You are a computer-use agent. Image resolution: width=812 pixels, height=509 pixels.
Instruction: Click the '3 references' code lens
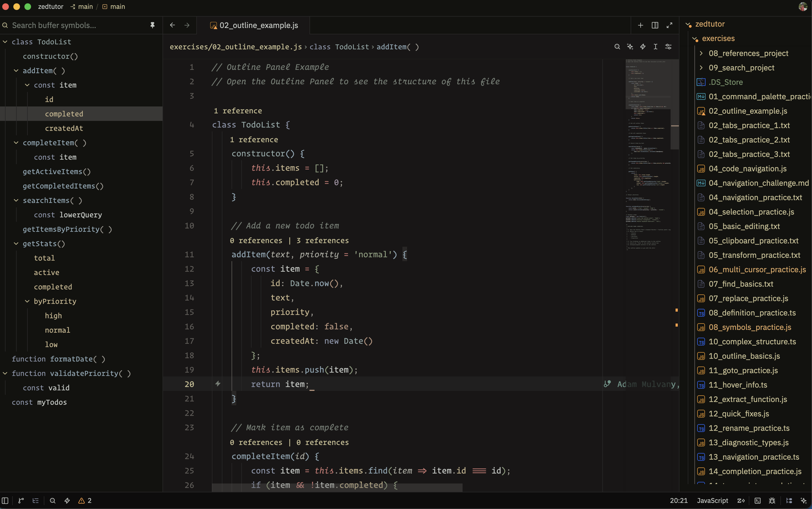point(322,240)
